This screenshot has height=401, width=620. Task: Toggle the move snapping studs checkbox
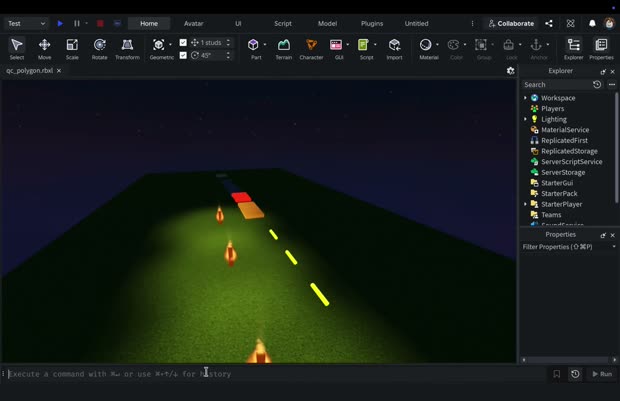tap(183, 42)
